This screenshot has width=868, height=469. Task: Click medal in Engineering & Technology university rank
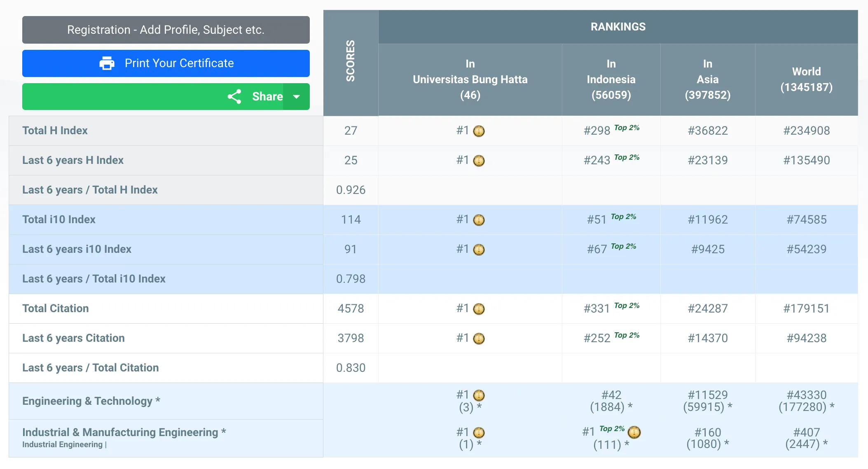479,396
